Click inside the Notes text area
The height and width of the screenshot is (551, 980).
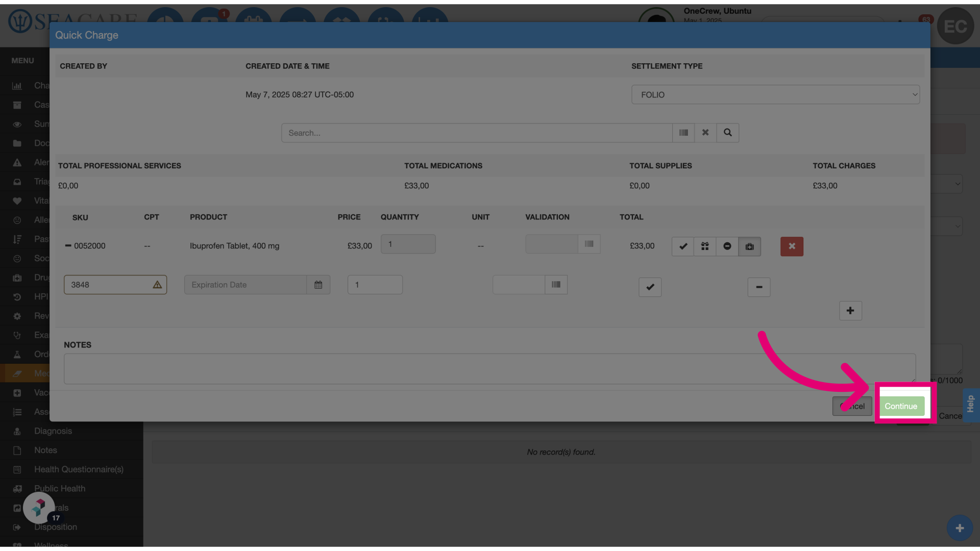(x=489, y=369)
